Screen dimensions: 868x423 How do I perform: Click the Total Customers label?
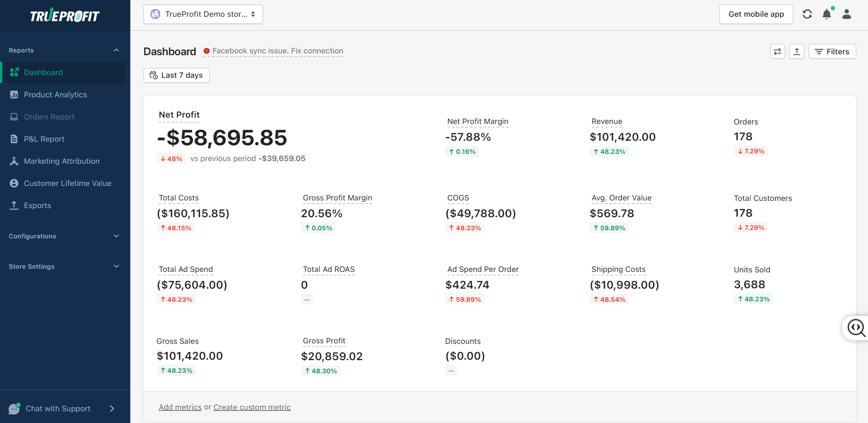click(763, 198)
